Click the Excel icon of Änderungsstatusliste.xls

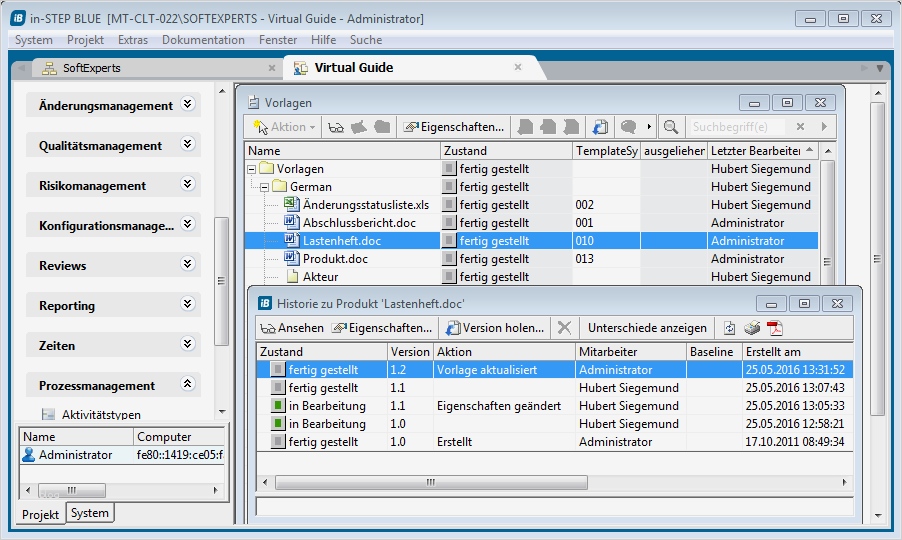[292, 204]
